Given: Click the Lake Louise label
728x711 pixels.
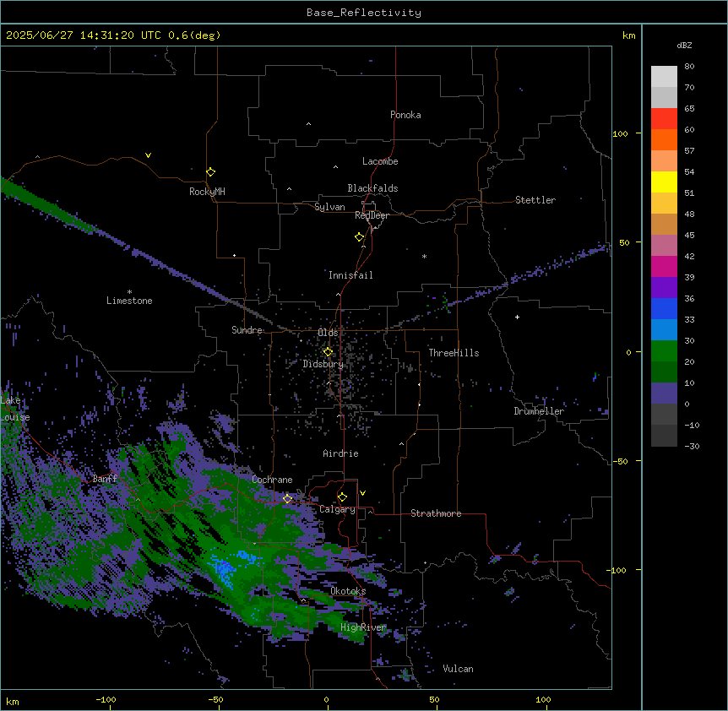Looking at the screenshot, I should pos(15,409).
